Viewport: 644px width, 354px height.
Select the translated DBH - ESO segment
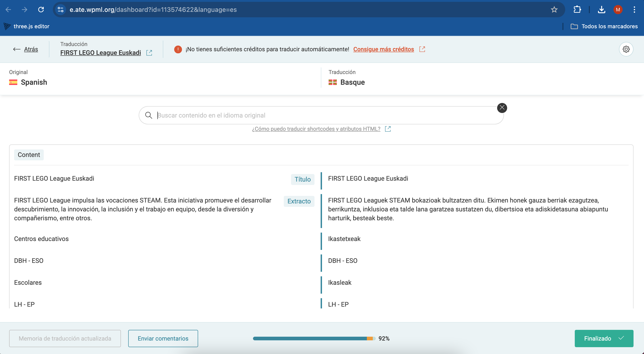tap(342, 261)
